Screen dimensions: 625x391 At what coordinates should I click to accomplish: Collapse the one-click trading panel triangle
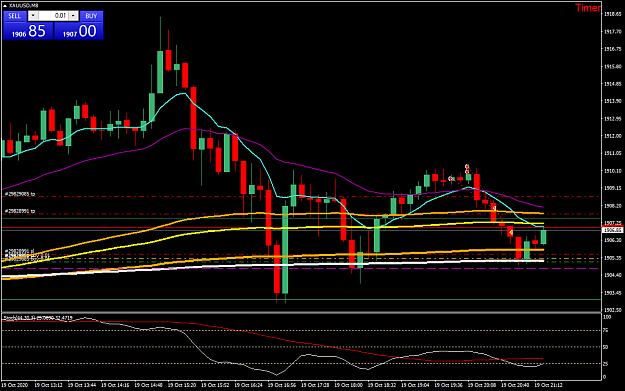[4, 6]
